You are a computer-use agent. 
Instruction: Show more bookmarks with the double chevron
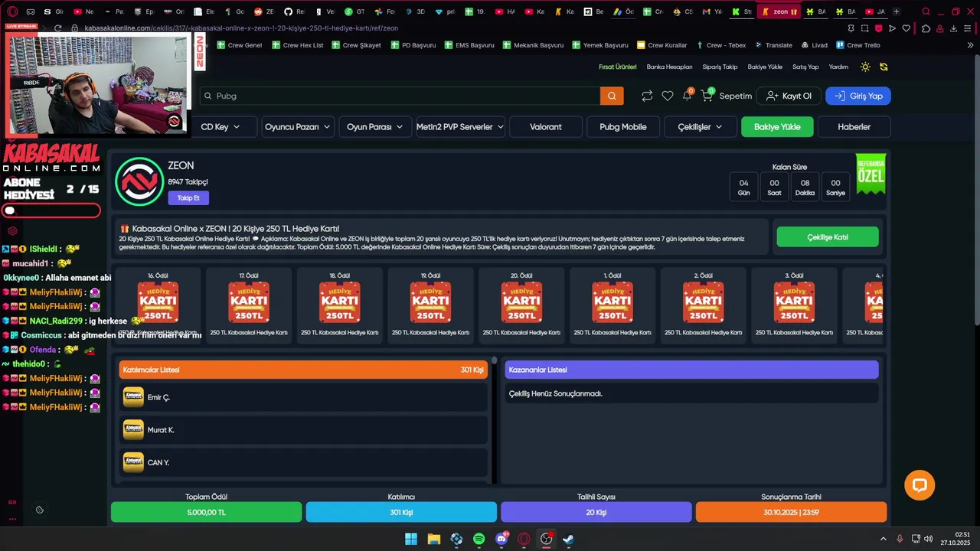[970, 45]
